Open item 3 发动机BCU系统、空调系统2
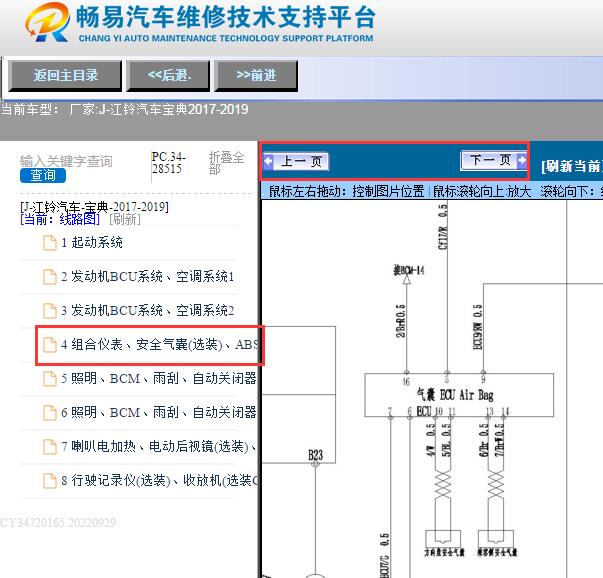 [148, 310]
